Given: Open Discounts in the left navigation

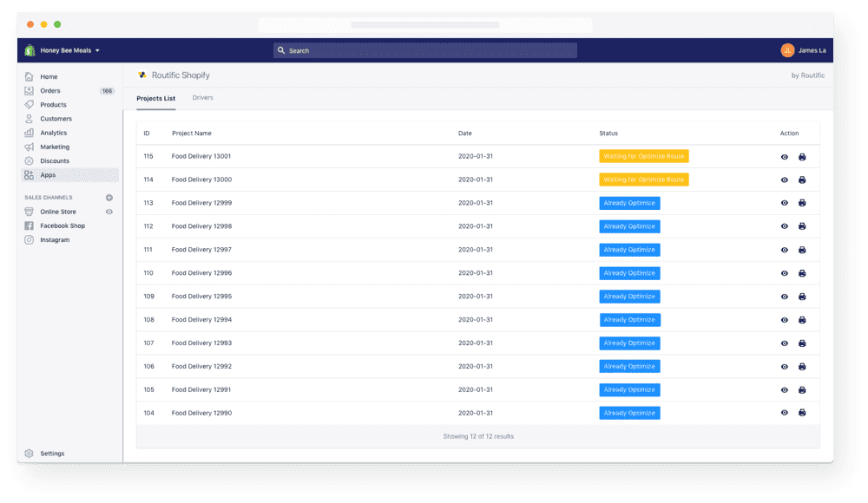Looking at the screenshot, I should (x=55, y=160).
